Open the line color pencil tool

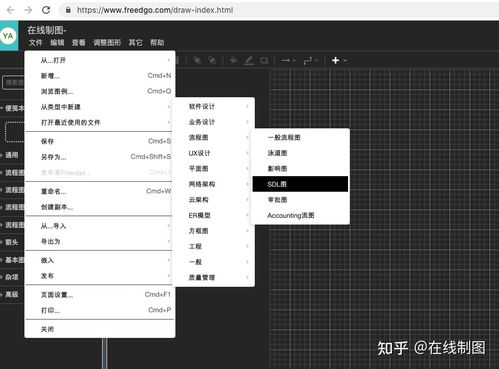tap(249, 60)
